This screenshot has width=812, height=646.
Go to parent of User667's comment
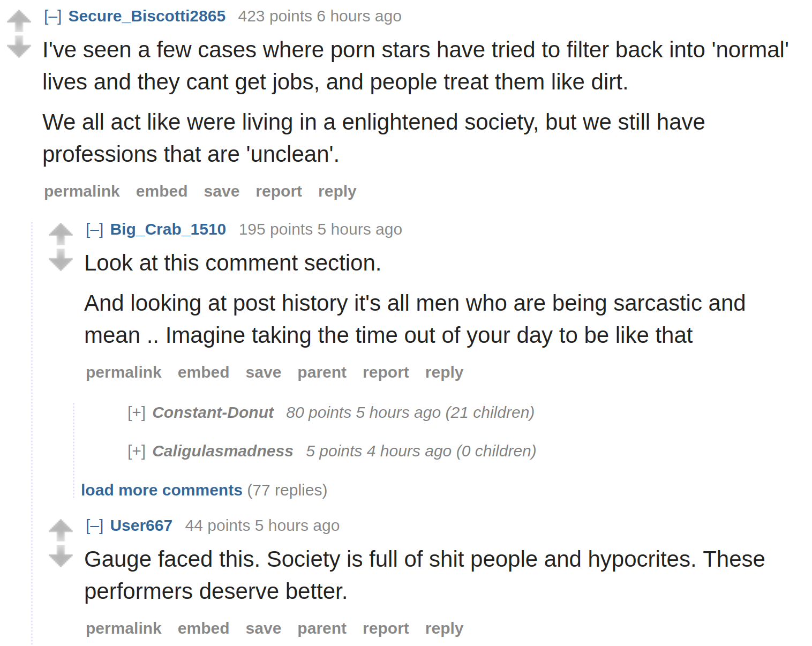click(x=322, y=628)
